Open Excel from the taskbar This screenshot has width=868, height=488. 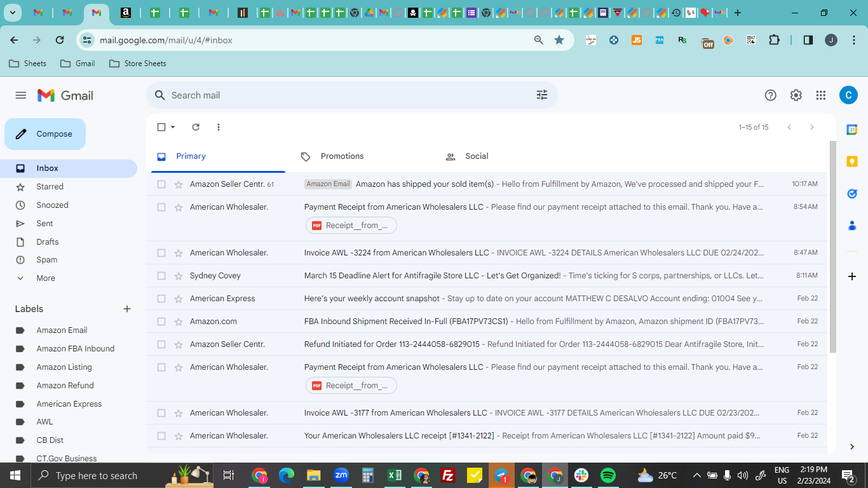pyautogui.click(x=395, y=475)
